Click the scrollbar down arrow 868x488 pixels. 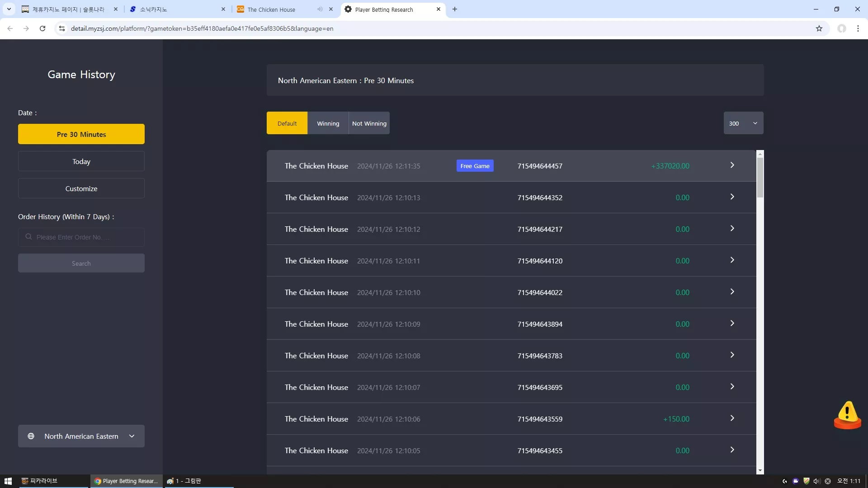760,470
